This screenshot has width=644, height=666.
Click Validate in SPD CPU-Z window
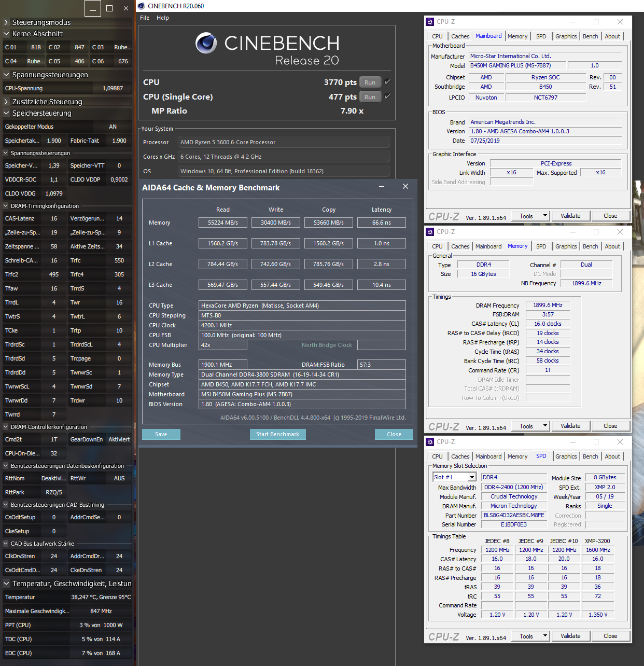point(570,636)
